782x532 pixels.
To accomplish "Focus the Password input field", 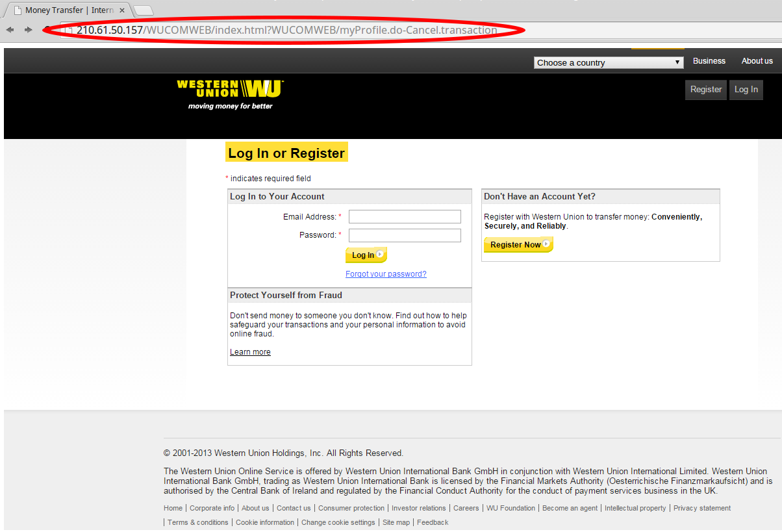I will (x=405, y=235).
